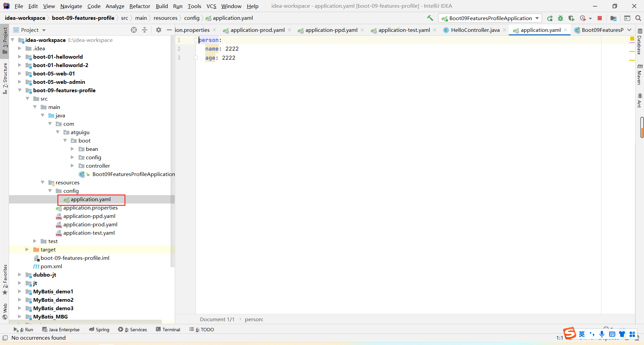Viewport: 644px width, 345px height.
Task: Open the Structure tool window
Action: click(x=5, y=78)
